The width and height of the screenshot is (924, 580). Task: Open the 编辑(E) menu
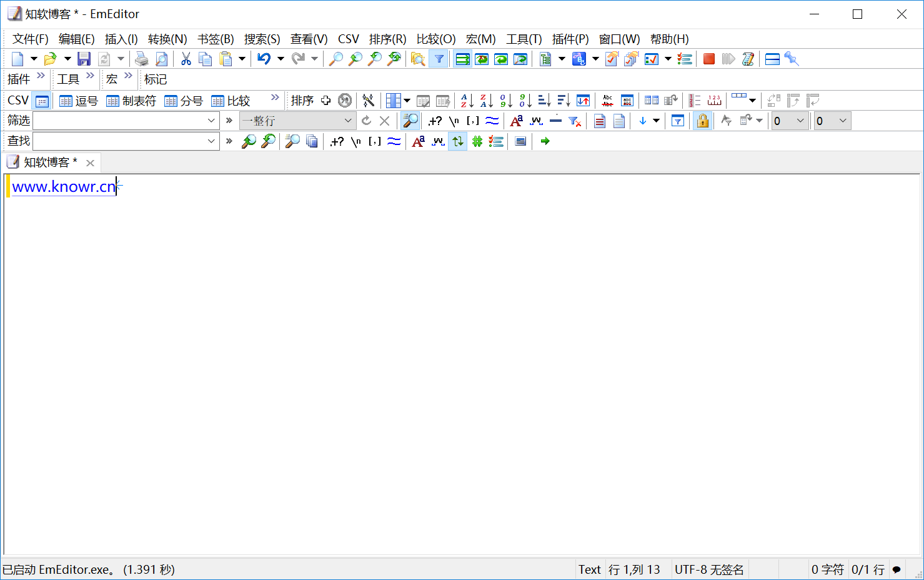coord(77,39)
